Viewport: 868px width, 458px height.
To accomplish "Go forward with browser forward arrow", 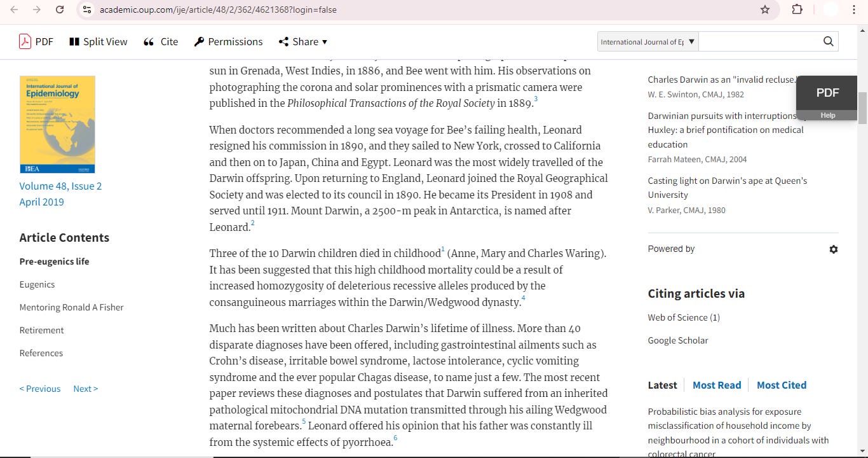I will [37, 10].
